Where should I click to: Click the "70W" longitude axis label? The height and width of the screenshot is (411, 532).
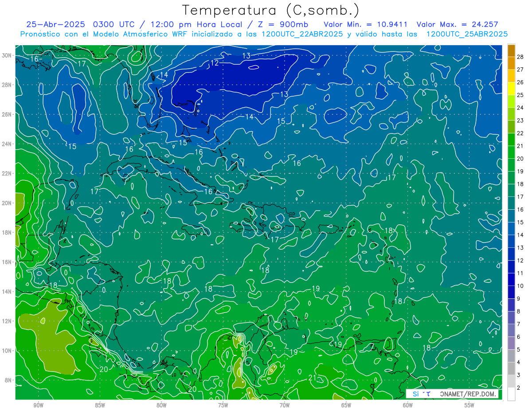coord(285,405)
